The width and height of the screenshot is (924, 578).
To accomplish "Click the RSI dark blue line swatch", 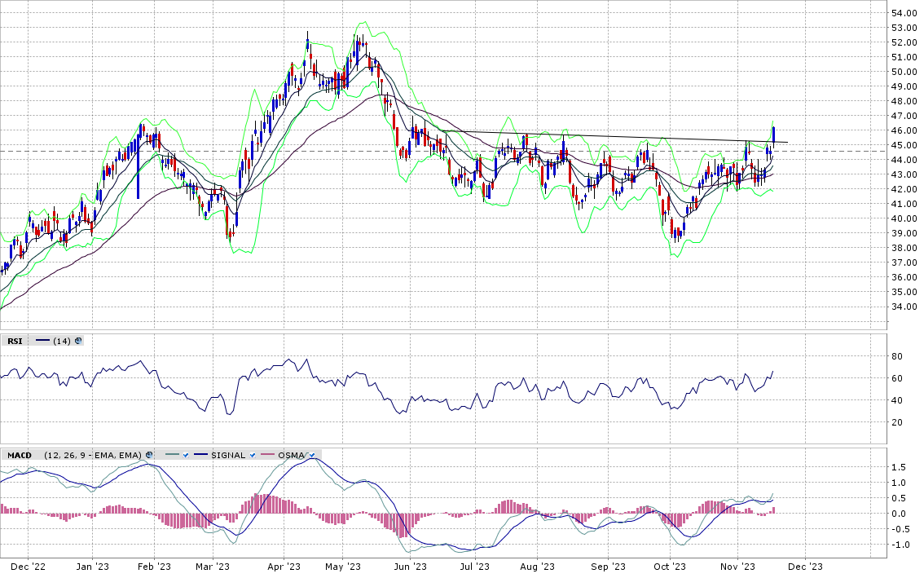I will pyautogui.click(x=42, y=341).
